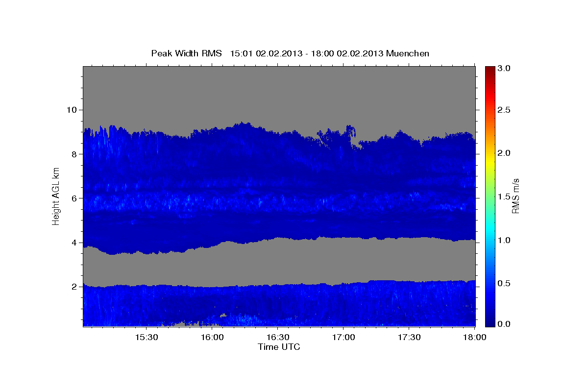Click the 17:30 time tick label
The height and width of the screenshot is (392, 588).
point(409,338)
